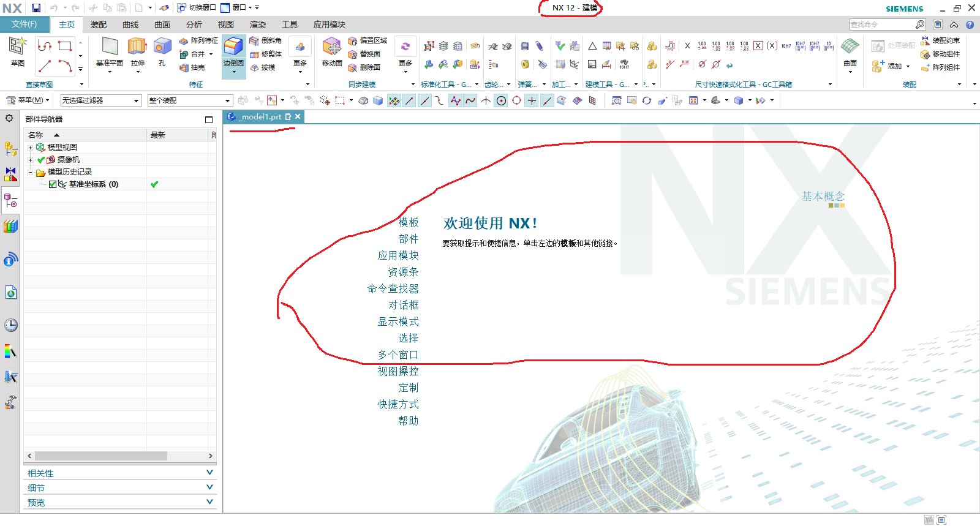Select the 倒斜角 chamfer tool
This screenshot has width=980, height=526.
(x=265, y=40)
